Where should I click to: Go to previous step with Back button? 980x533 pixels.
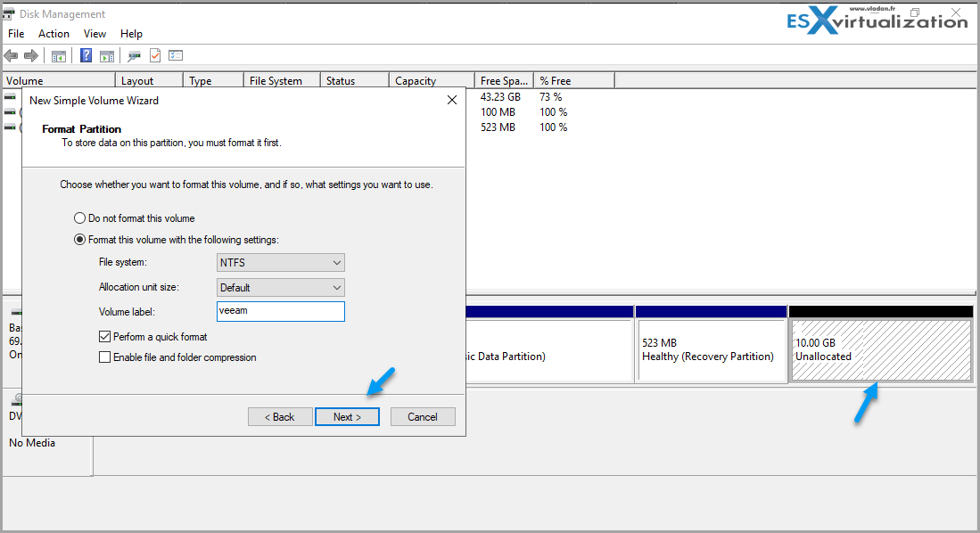pos(279,417)
